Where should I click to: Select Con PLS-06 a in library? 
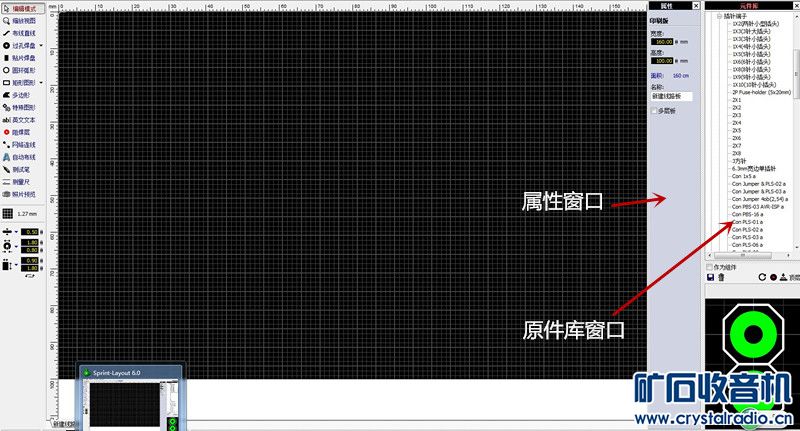coord(747,245)
